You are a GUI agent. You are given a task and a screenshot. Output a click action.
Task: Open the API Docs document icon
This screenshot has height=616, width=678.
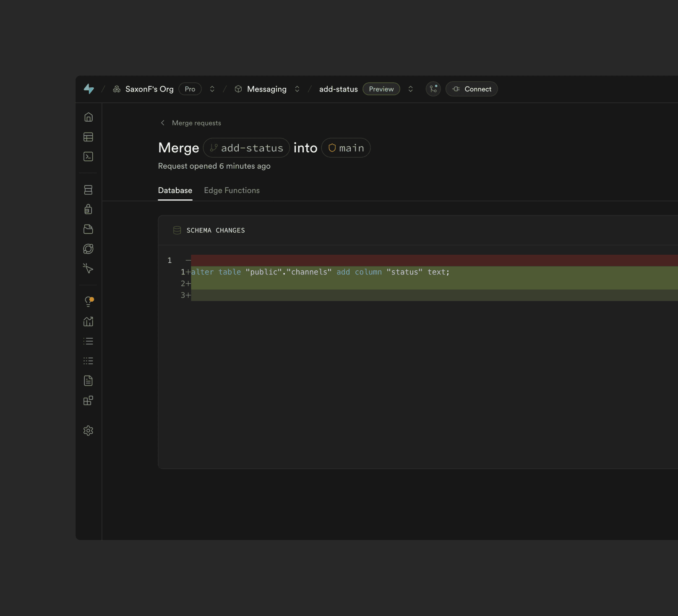tap(88, 381)
